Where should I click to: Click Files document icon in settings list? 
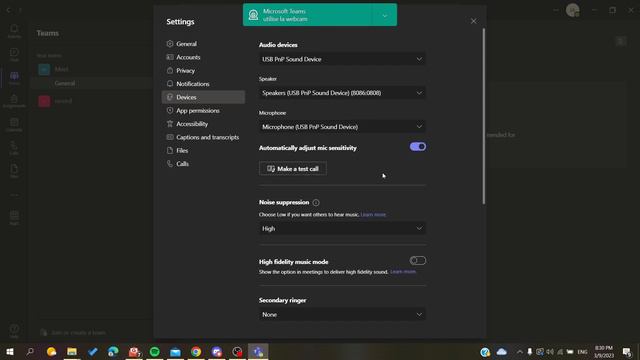[170, 151]
